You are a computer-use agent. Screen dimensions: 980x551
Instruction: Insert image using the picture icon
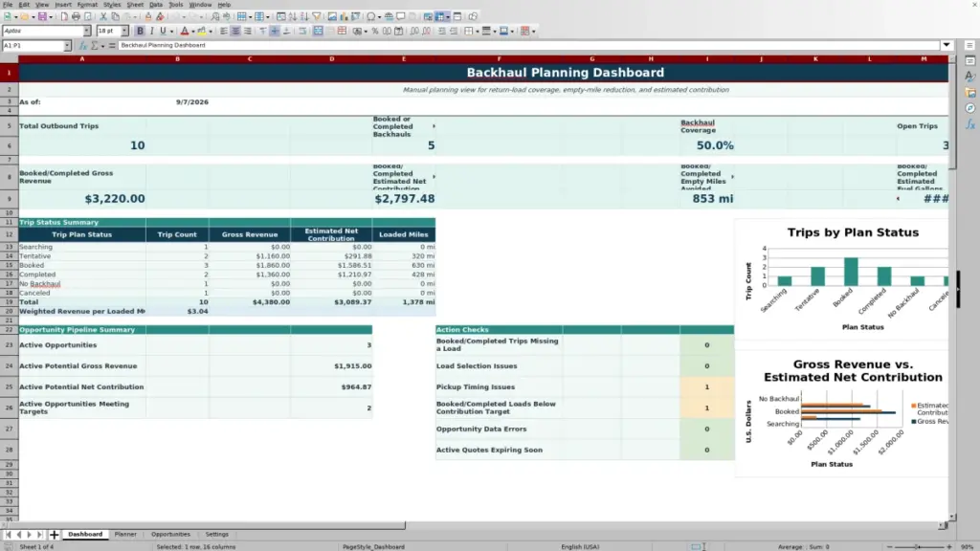point(332,16)
